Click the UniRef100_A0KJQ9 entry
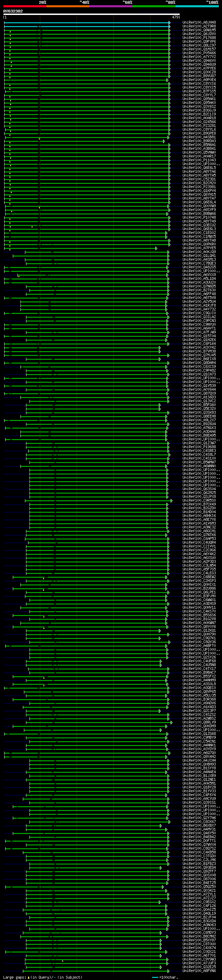This screenshot has width=222, height=980. point(199,252)
